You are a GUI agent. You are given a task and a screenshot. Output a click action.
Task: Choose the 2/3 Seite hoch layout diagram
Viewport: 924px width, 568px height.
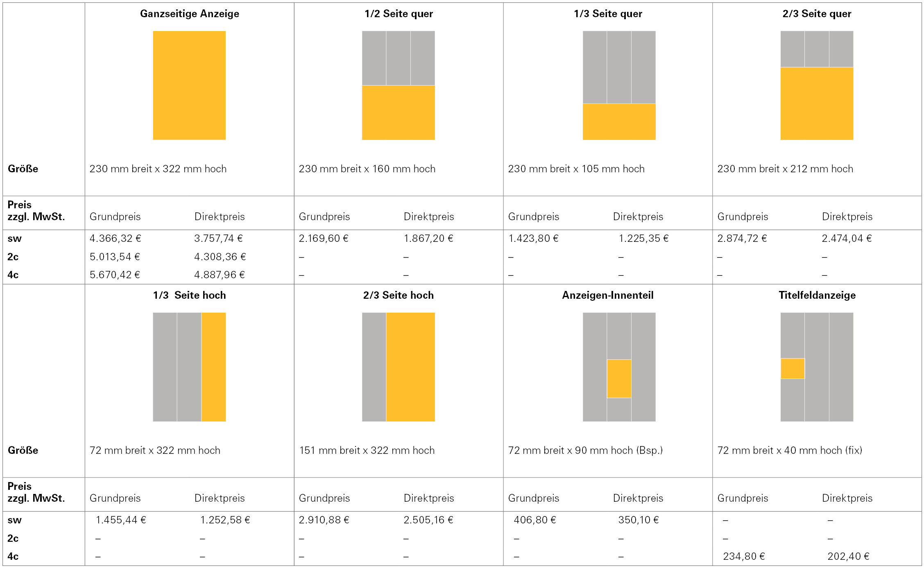click(x=399, y=367)
